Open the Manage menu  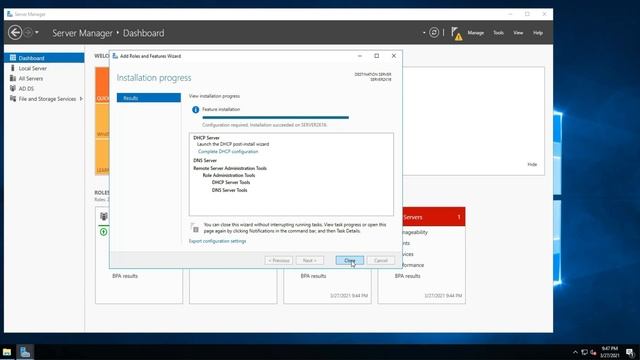tap(476, 33)
